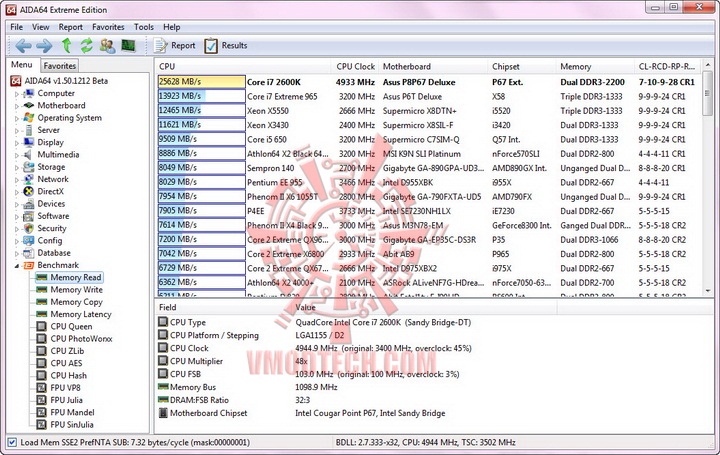Select the CPU Multiplier field row
This screenshot has height=455, width=720.
tap(358, 361)
